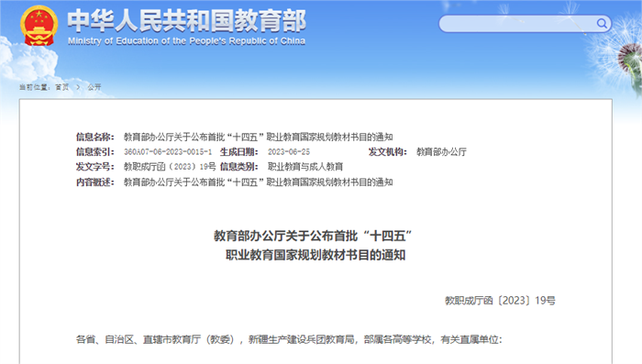Select the 生成日期 label
642x364 pixels.
coord(239,152)
